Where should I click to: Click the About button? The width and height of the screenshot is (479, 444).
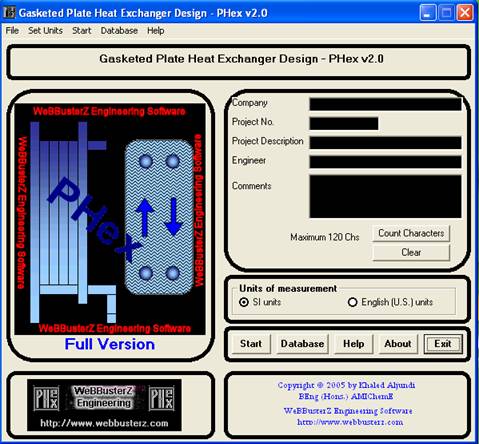pos(398,344)
